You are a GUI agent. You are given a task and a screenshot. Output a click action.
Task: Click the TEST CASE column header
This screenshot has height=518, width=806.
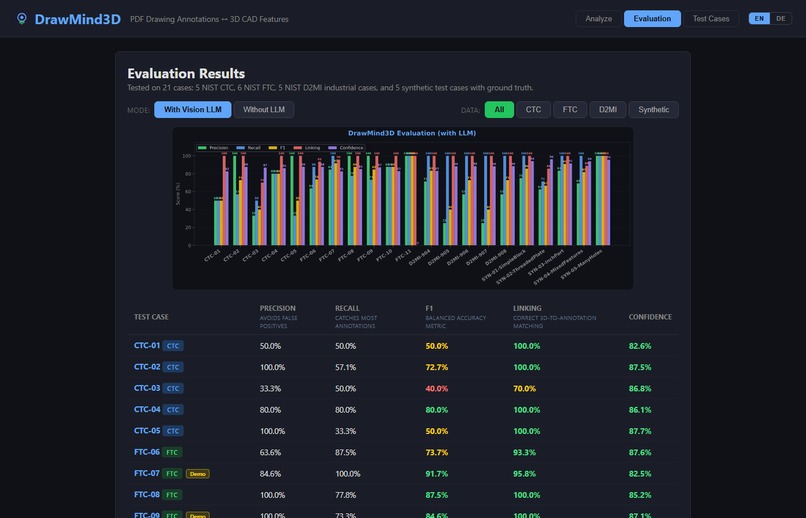(x=151, y=317)
